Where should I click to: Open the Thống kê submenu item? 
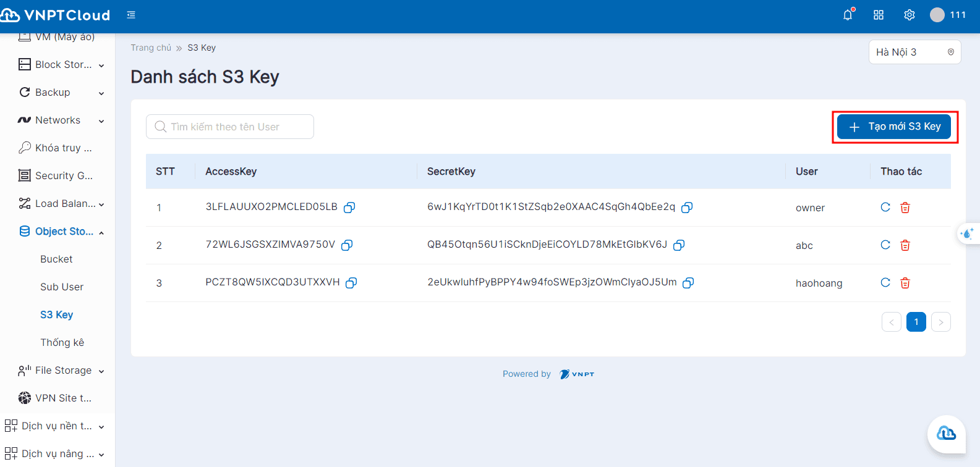click(62, 342)
